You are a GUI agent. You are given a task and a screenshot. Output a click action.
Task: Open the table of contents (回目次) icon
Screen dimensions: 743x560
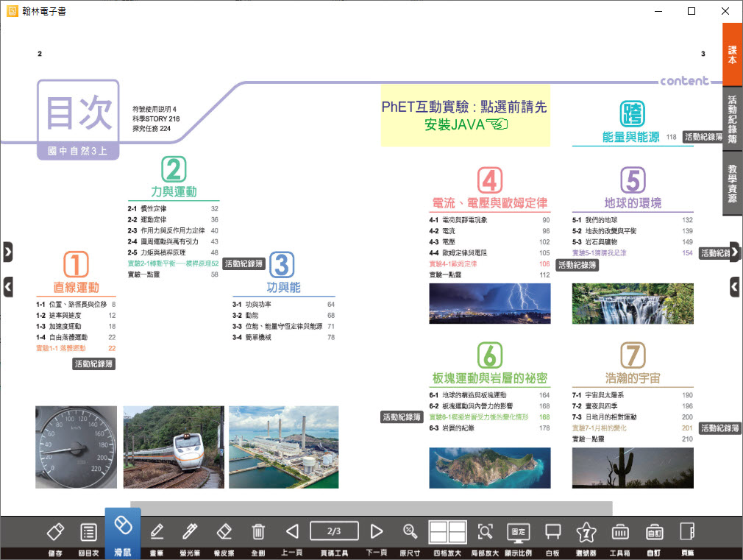(x=89, y=533)
